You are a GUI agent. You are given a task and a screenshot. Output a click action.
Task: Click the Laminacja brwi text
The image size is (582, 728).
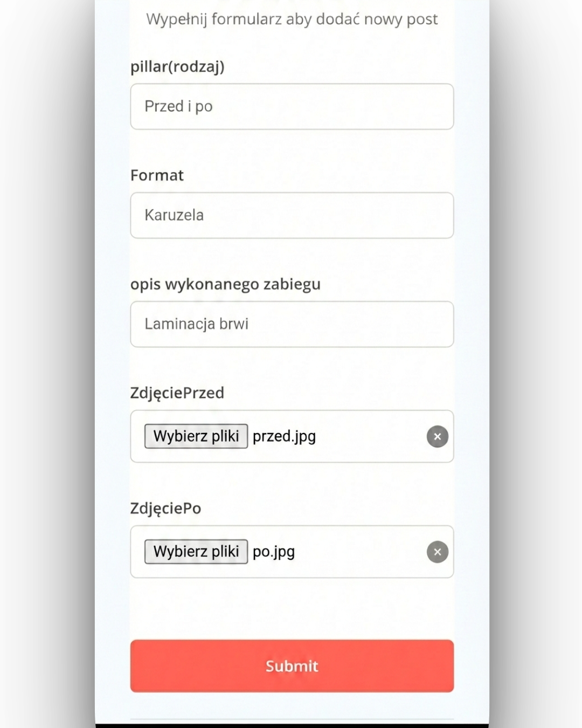click(196, 324)
